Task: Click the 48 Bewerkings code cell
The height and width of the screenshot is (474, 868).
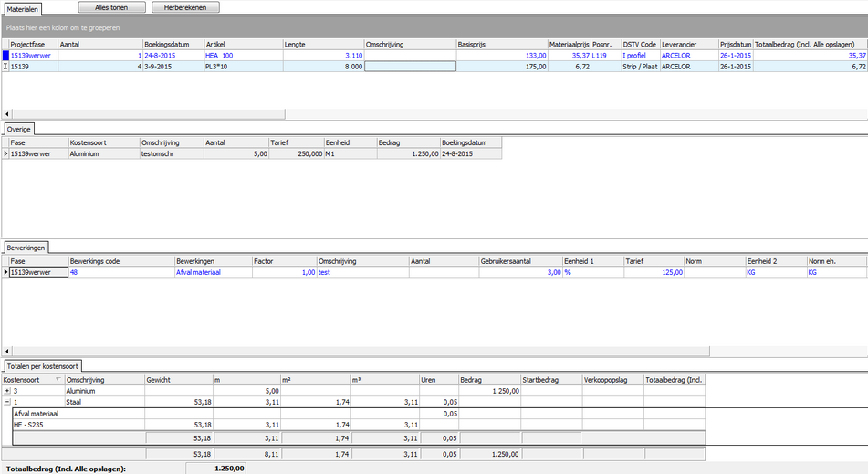Action: 121,272
